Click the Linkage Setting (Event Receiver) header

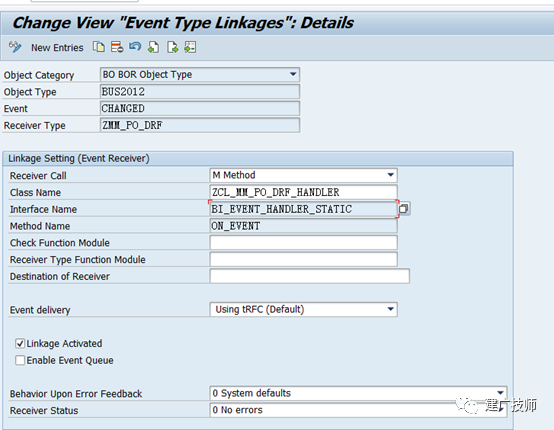click(79, 158)
